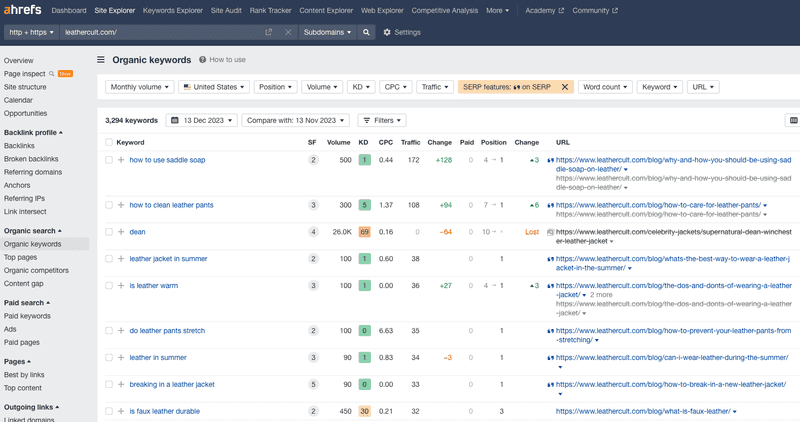
Task: Tick the select-all keywords checkbox
Action: [109, 143]
